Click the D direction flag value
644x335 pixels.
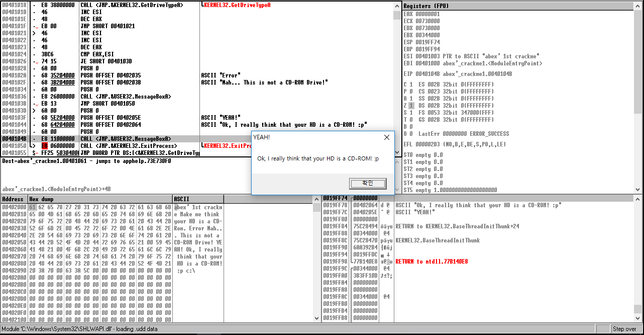[411, 127]
